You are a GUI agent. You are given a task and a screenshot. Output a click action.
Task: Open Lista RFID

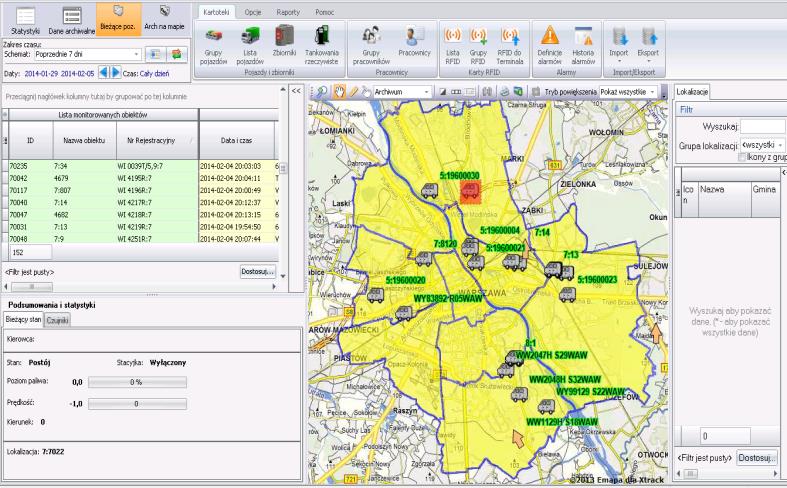point(453,46)
